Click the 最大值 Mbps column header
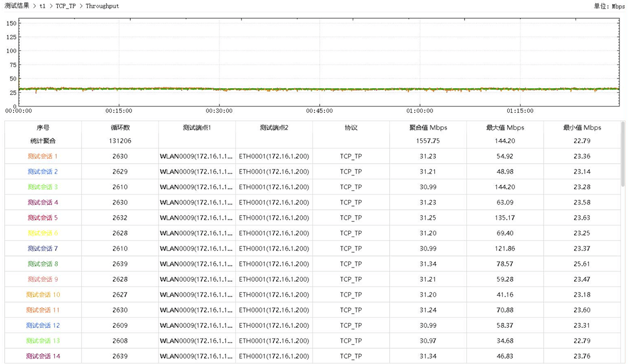Viewport: 630px width, 364px height. (x=505, y=127)
